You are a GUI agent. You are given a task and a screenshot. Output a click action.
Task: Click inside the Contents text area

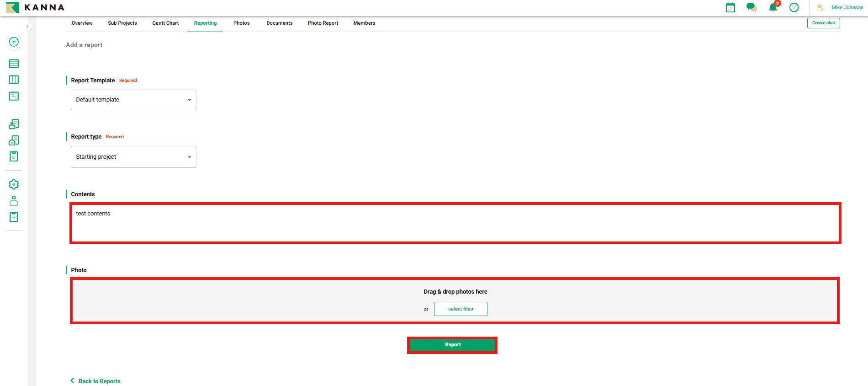tap(455, 224)
